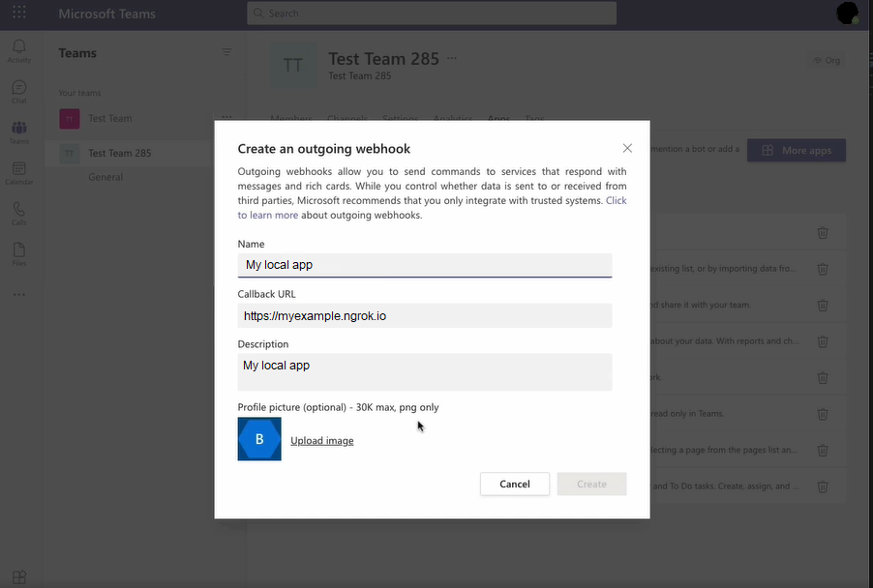Delete app with 'about your data' description
The image size is (873, 588).
(823, 341)
